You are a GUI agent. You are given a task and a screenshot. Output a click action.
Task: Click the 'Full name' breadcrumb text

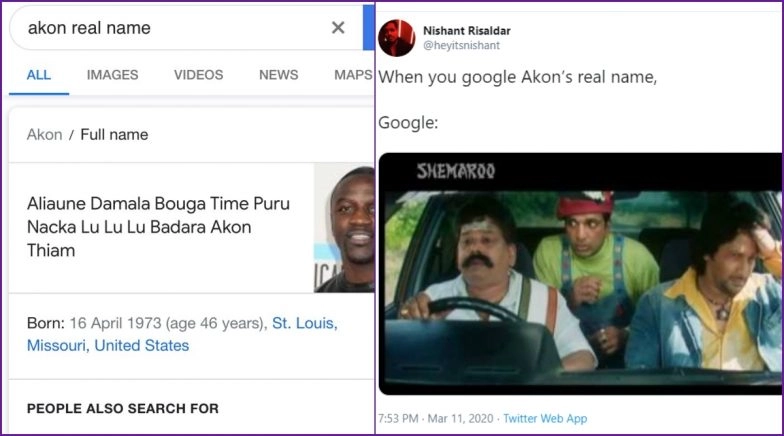(x=114, y=134)
